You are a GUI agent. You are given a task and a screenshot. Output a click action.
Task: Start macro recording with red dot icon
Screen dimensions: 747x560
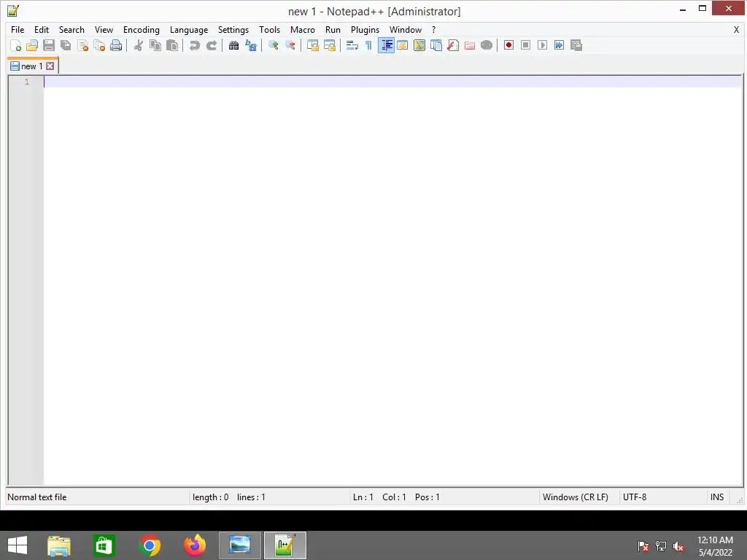508,45
